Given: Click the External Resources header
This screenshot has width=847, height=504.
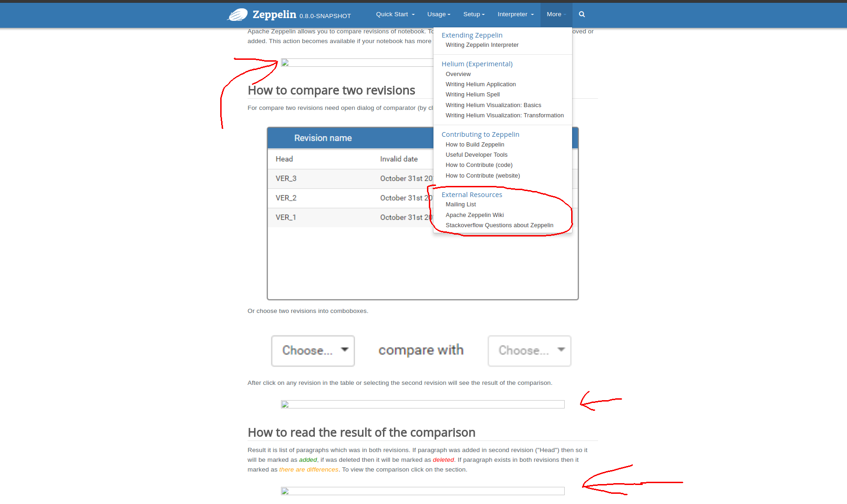Looking at the screenshot, I should click(472, 195).
